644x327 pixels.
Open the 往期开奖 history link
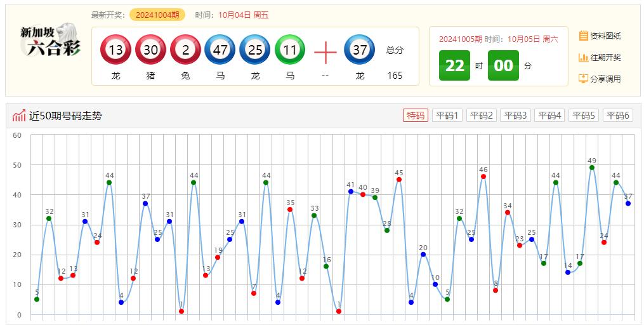click(605, 58)
